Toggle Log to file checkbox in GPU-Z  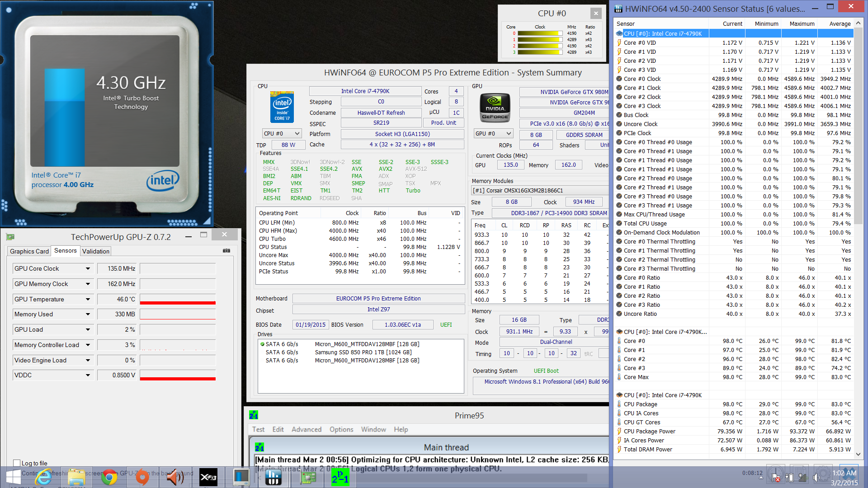(x=17, y=463)
